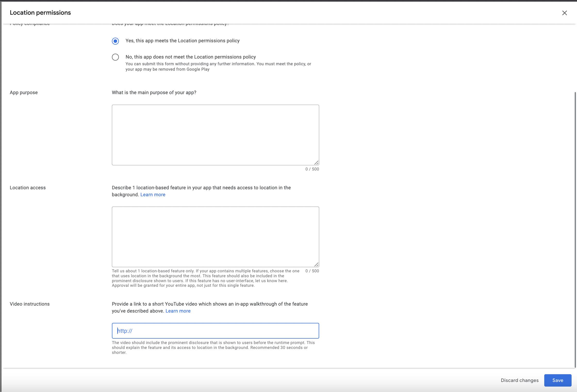Viewport: 577px width, 392px height.
Task: Grab the Location access text area resize handle
Action: 316,264
